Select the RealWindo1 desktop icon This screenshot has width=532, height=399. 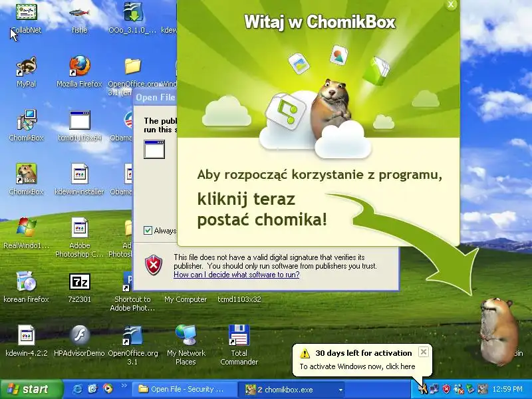26,227
